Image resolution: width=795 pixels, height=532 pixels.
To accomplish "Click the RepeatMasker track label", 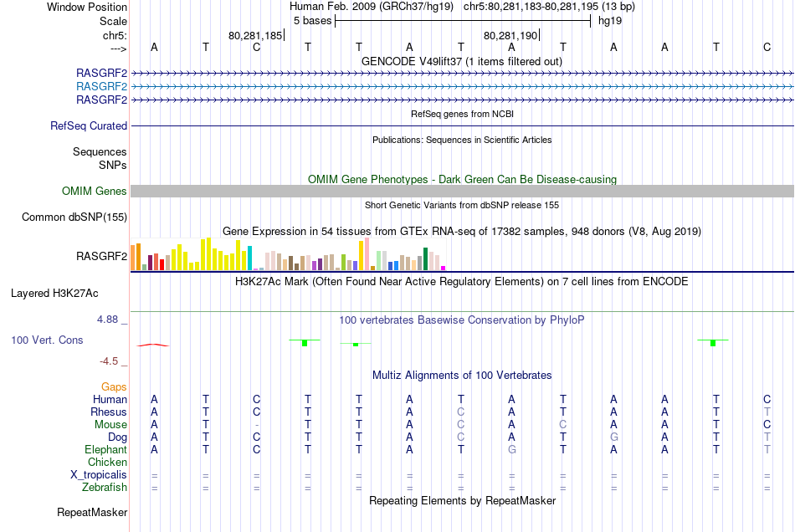I will pyautogui.click(x=92, y=513).
